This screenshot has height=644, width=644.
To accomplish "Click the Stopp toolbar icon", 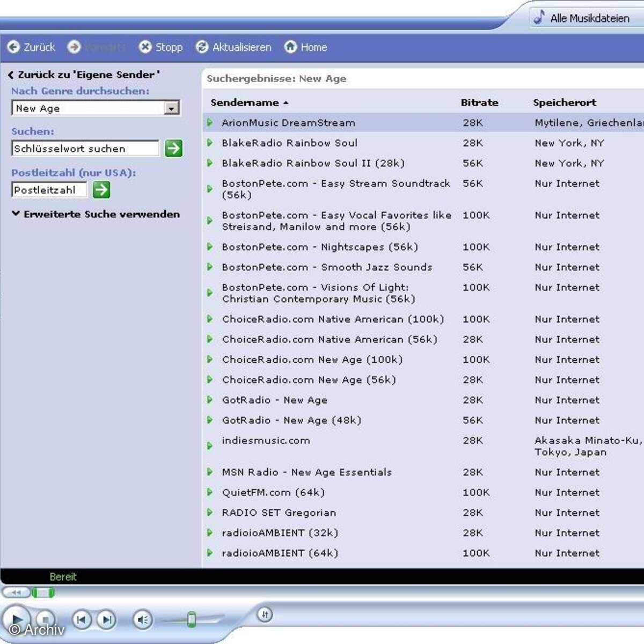I will pos(145,47).
